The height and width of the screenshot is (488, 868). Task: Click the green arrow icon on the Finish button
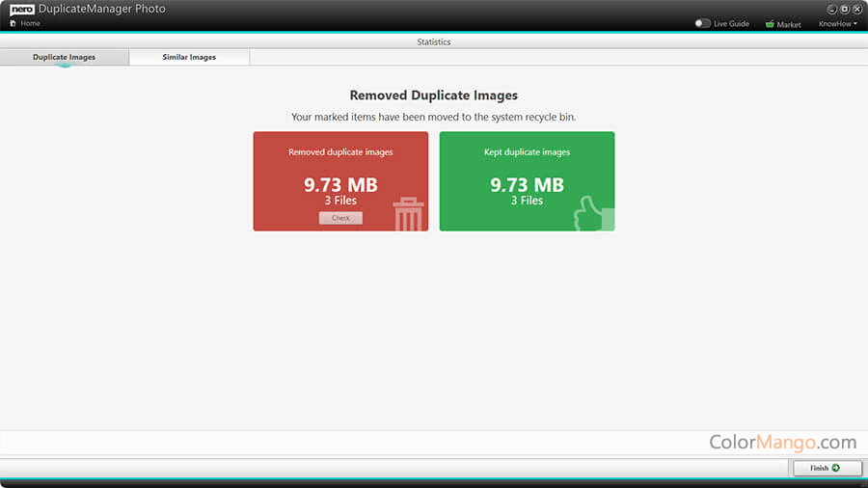[835, 468]
